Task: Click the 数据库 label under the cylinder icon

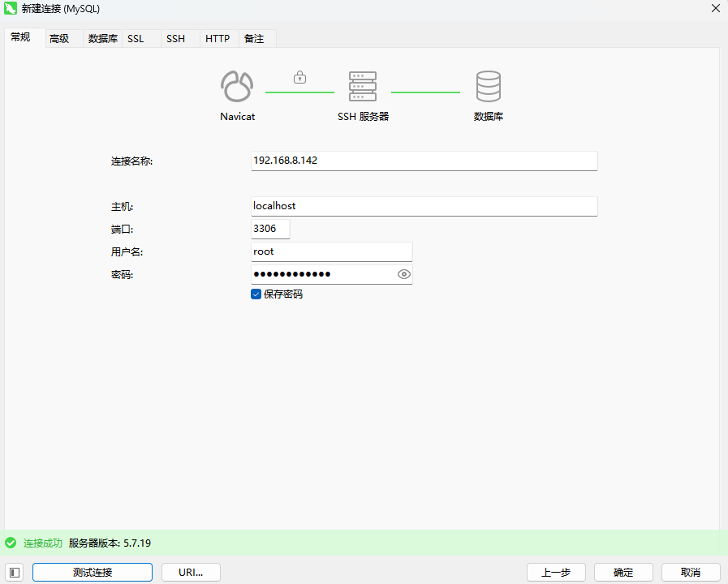Action: point(489,117)
